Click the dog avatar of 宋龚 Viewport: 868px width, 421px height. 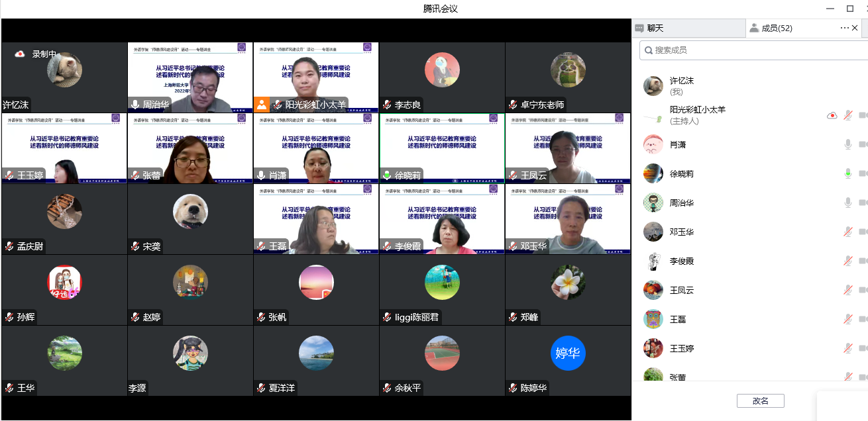[x=190, y=211]
